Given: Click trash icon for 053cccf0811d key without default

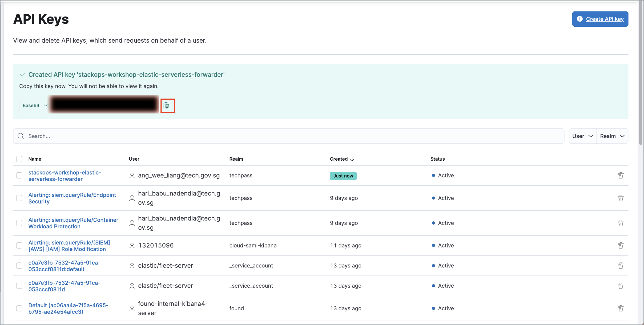Looking at the screenshot, I should click(621, 286).
